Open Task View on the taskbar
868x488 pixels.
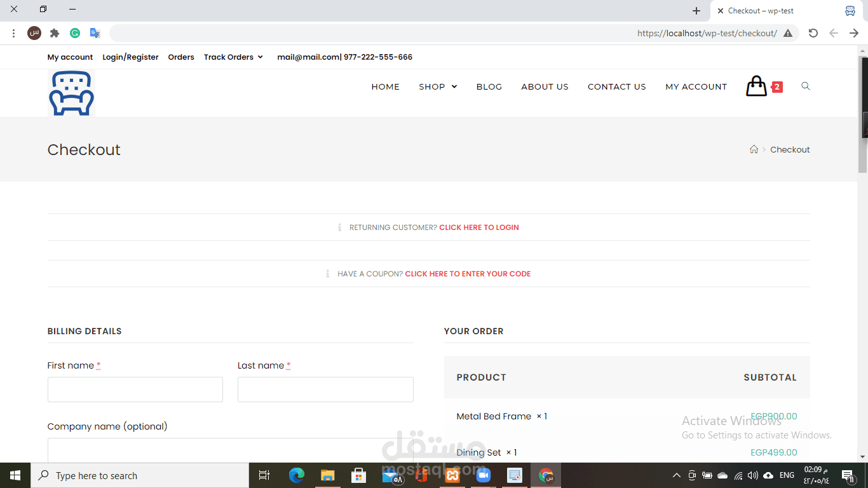264,475
